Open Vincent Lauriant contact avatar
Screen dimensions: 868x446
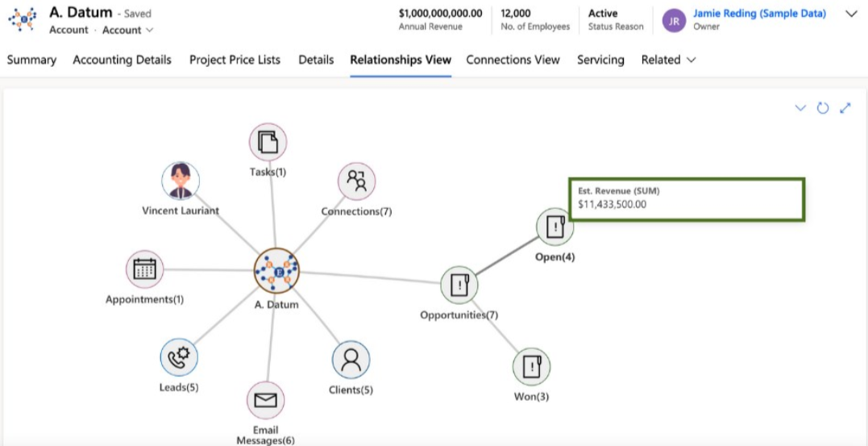point(181,181)
